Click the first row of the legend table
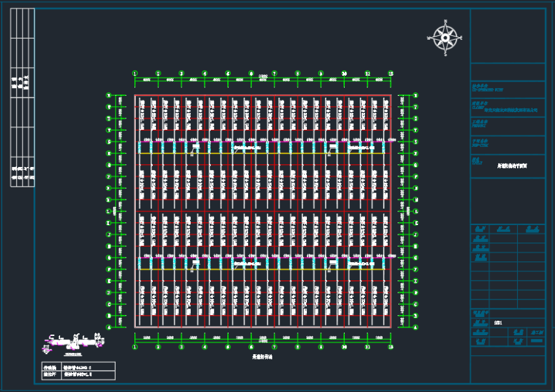555x392 pixels. click(78, 367)
